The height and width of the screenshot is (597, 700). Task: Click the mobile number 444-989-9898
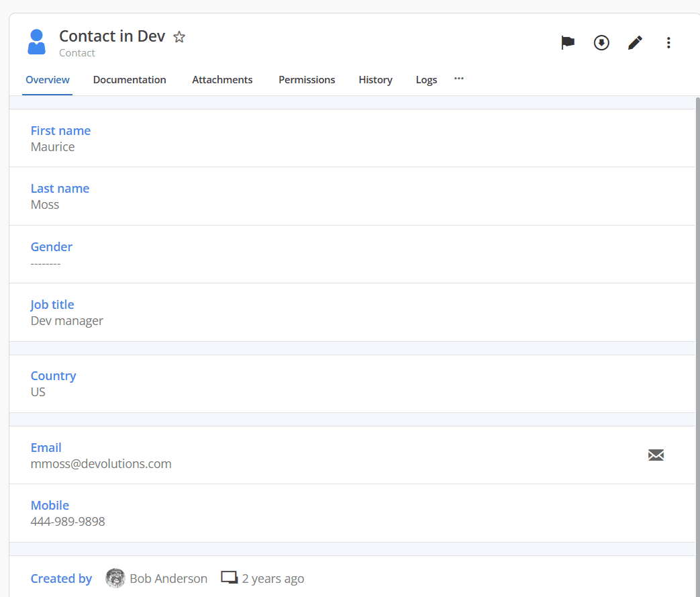pyautogui.click(x=68, y=522)
